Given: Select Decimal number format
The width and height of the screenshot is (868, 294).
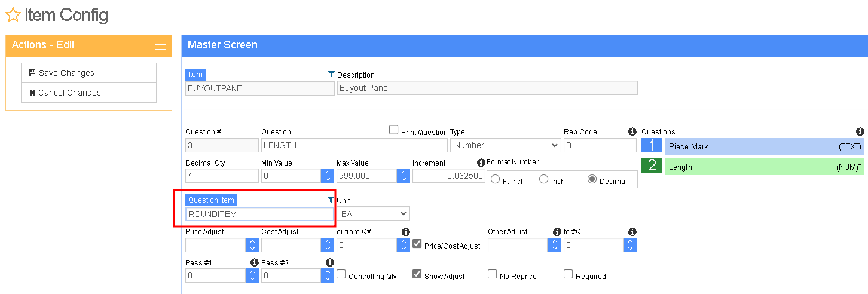Looking at the screenshot, I should coord(592,179).
